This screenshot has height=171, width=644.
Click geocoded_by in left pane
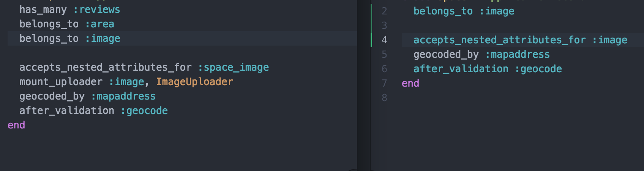[52, 97]
